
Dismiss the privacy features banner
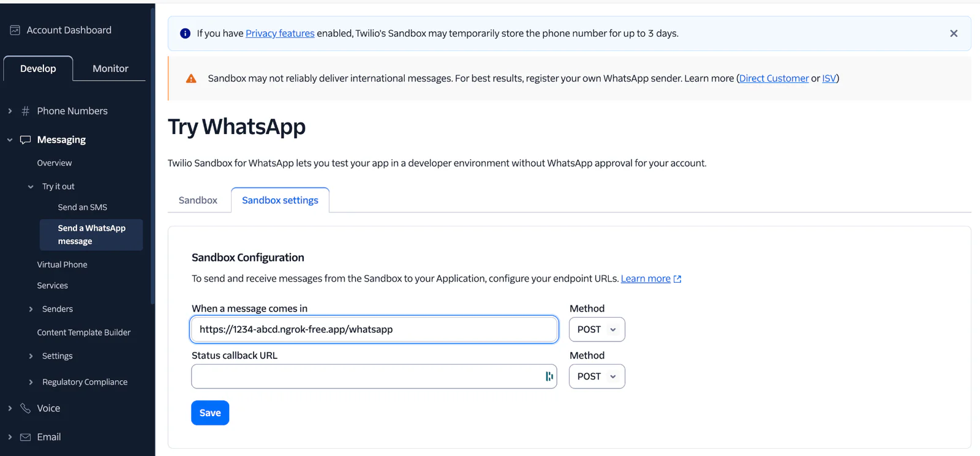pyautogui.click(x=954, y=34)
